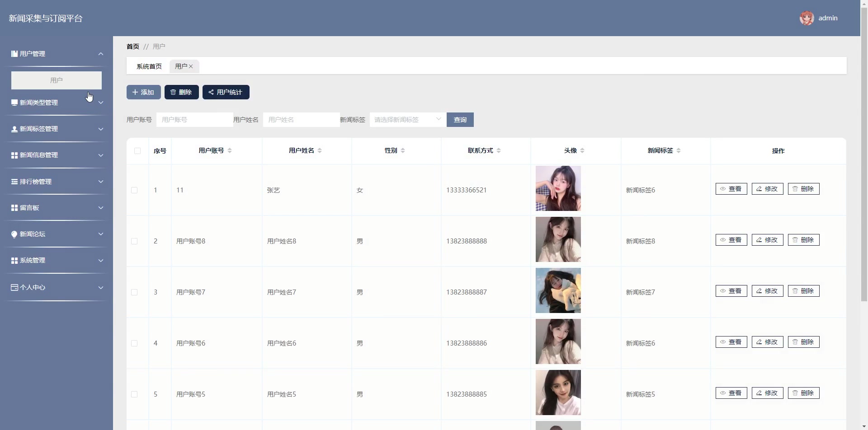Viewport: 868px width, 430px height.
Task: Expand the 排行榜管理 menu chevron
Action: click(x=101, y=182)
